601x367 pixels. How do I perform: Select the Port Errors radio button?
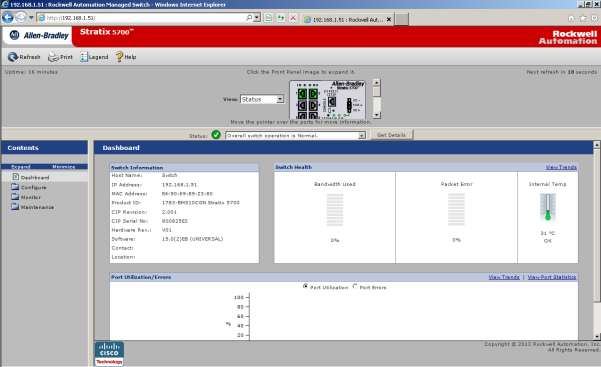[355, 286]
